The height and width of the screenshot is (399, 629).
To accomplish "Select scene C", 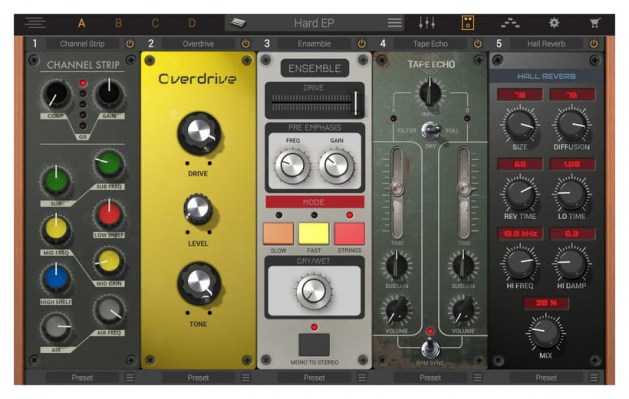I will (155, 23).
